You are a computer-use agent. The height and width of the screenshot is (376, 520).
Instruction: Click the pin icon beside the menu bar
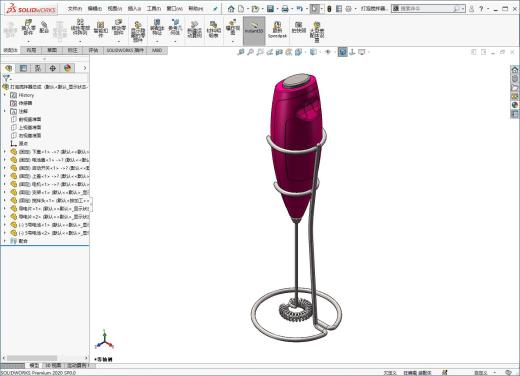coord(215,9)
